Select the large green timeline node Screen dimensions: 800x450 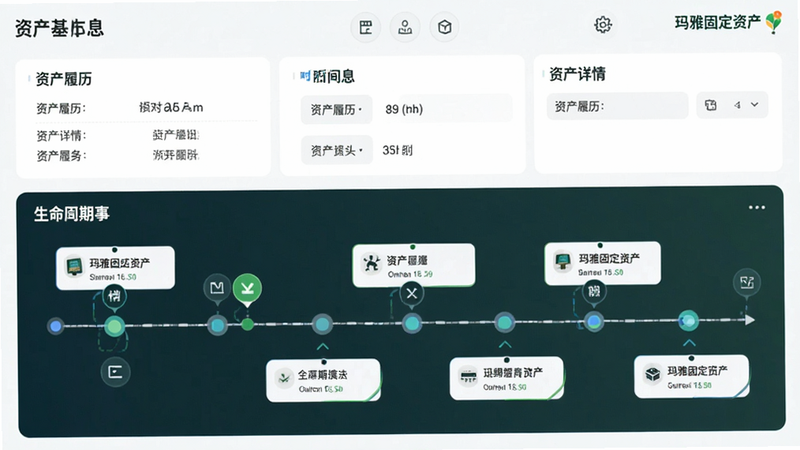(x=114, y=327)
